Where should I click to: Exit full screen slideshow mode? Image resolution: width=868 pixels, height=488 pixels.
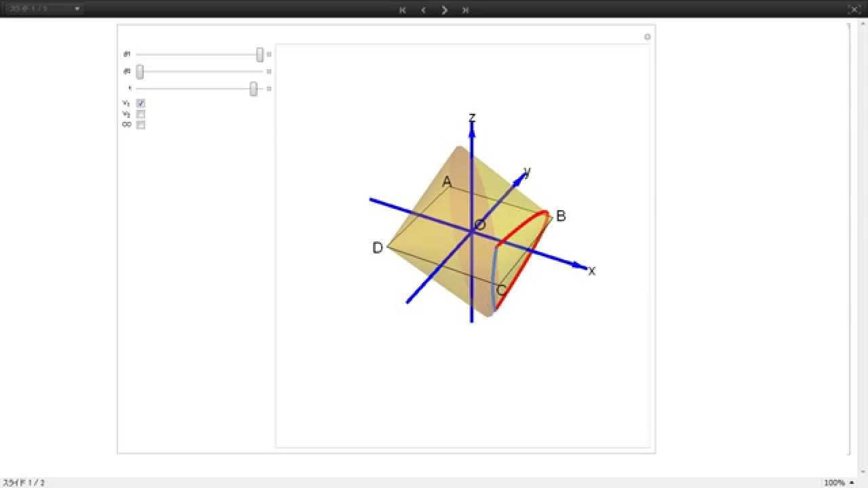(x=854, y=9)
